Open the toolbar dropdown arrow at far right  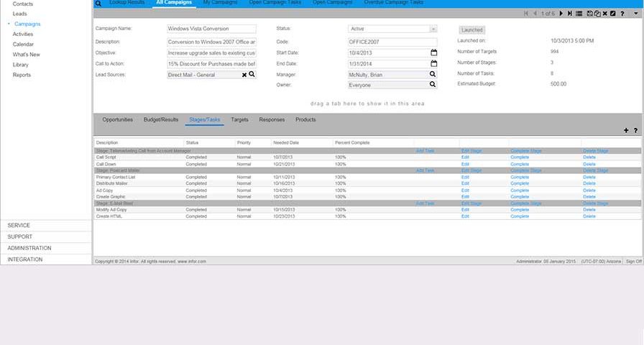(x=636, y=14)
